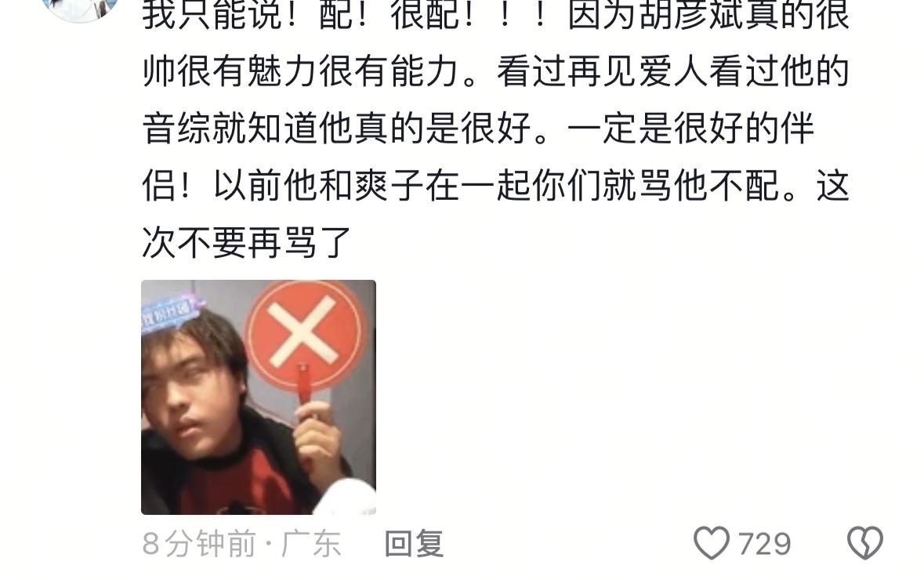The width and height of the screenshot is (924, 580).
Task: Select the last text line 次不要再骂了
Action: [x=247, y=242]
